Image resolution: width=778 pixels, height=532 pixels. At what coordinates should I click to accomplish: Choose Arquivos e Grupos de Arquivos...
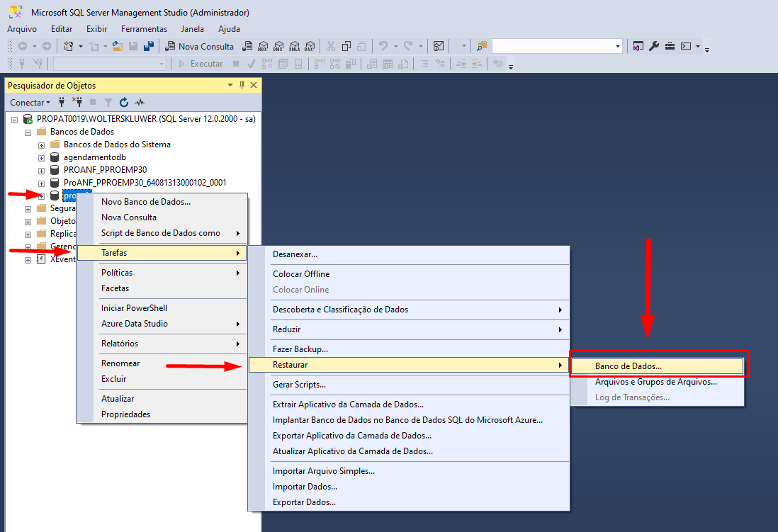pos(658,382)
